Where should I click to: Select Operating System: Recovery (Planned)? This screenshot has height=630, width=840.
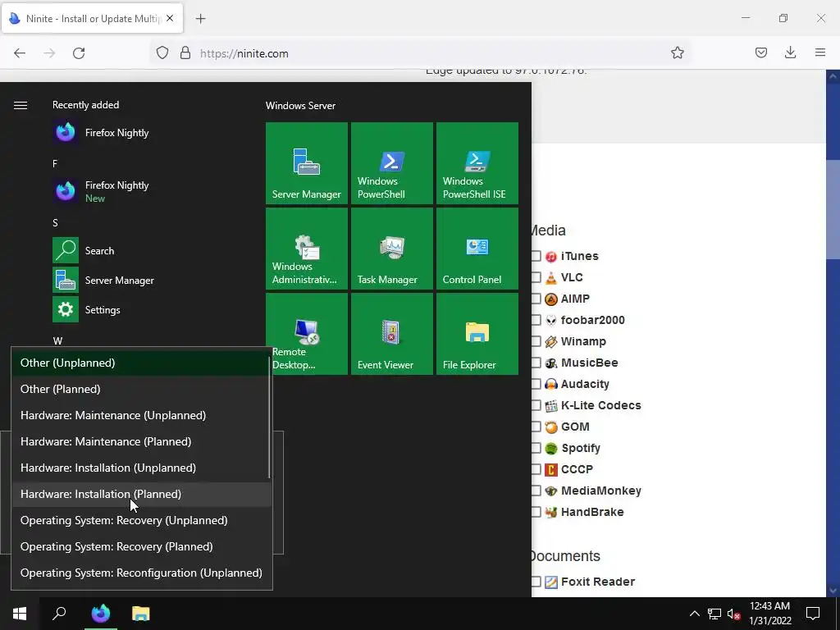coord(140,546)
